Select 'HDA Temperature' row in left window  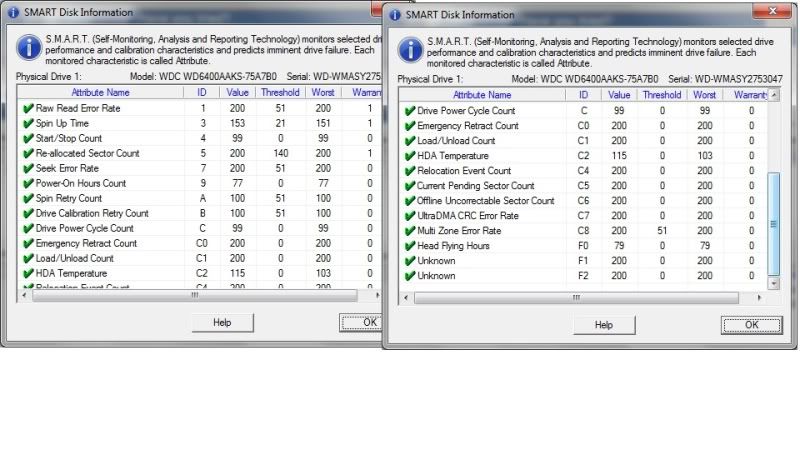[x=71, y=273]
